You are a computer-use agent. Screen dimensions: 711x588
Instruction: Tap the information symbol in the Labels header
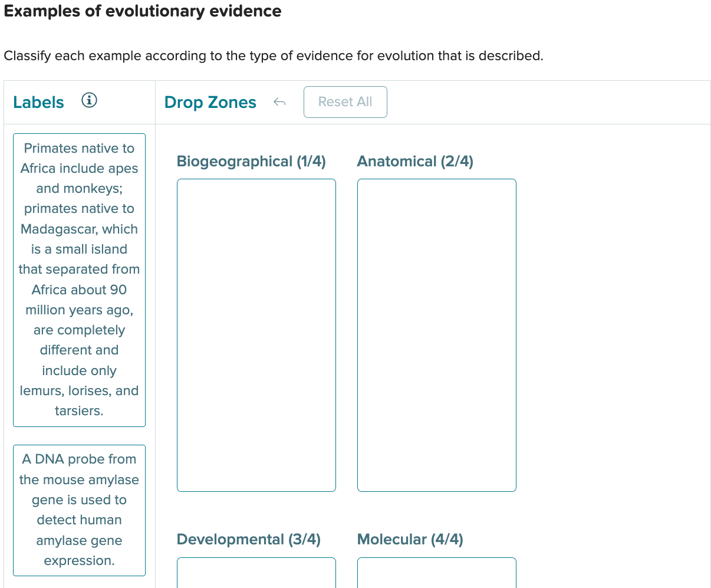(89, 100)
